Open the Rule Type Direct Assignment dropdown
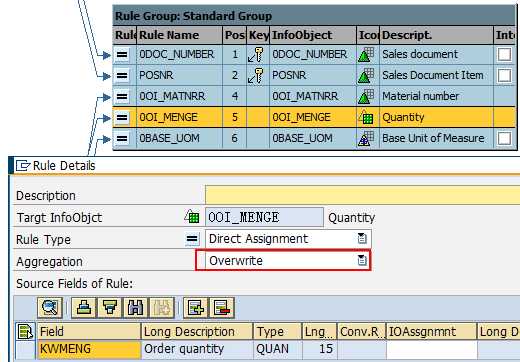520x362 pixels. [362, 239]
